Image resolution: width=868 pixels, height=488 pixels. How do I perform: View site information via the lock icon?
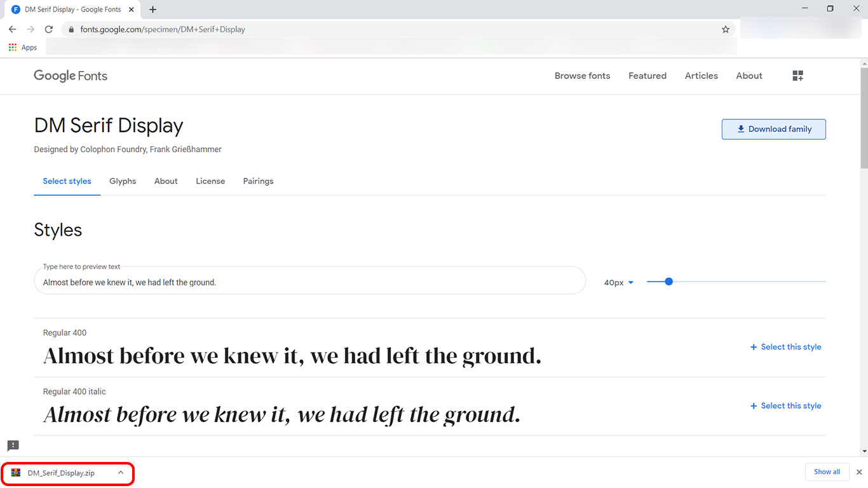point(71,29)
